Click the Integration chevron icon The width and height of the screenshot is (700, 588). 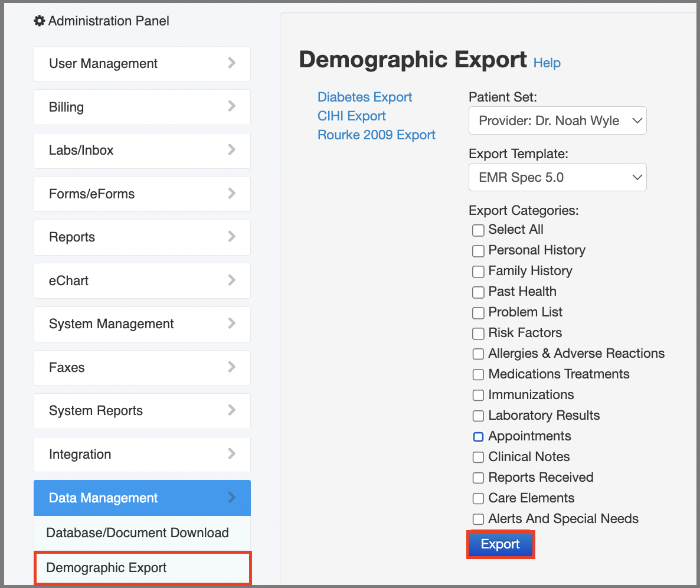pyautogui.click(x=233, y=454)
